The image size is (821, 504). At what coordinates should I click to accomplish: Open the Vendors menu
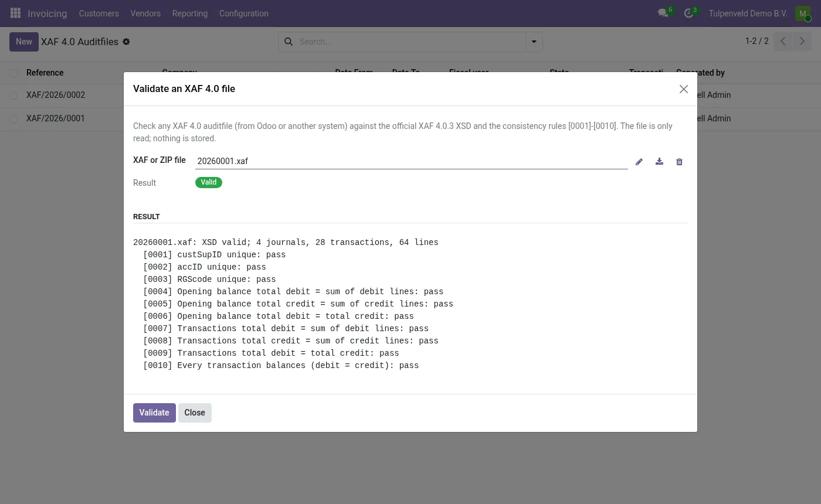click(145, 13)
